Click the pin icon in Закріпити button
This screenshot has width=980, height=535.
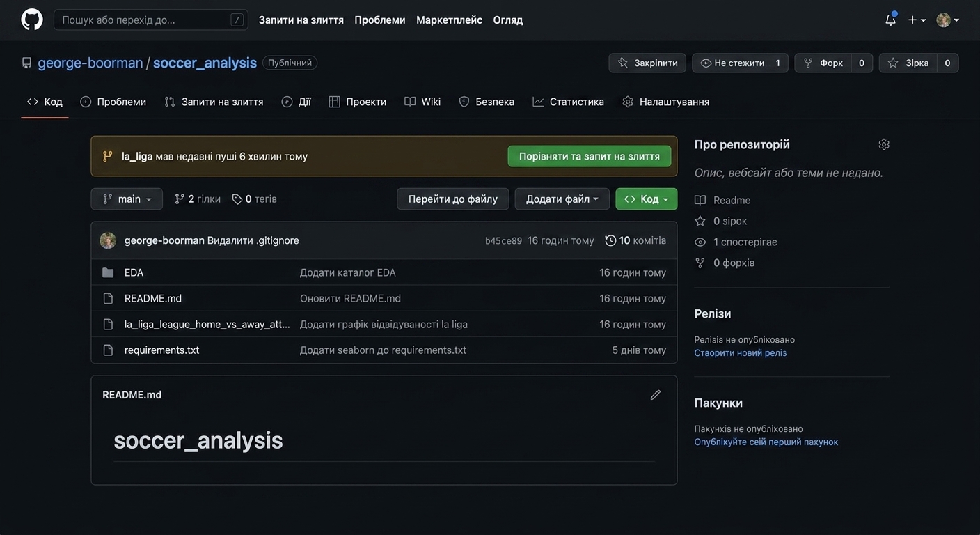623,63
